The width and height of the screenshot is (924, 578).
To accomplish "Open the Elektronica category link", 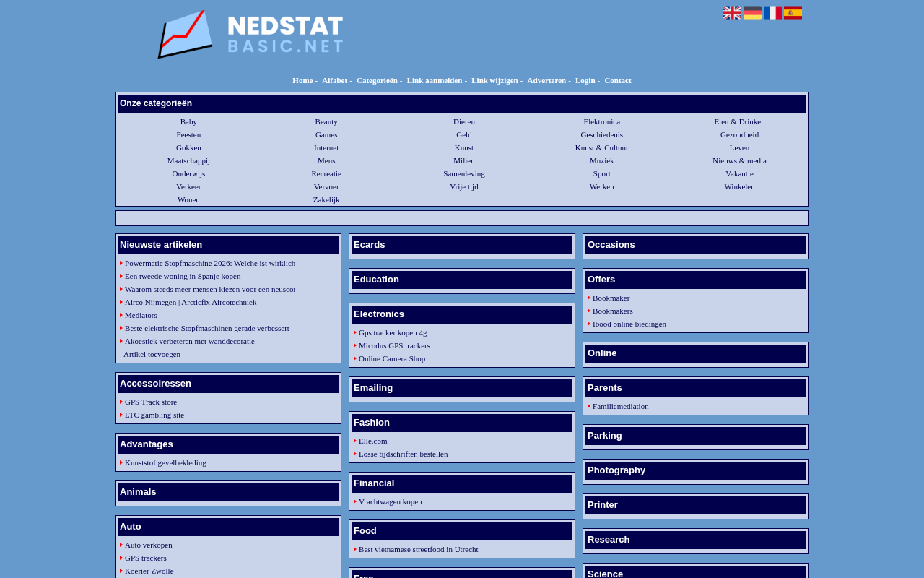I will click(x=602, y=121).
